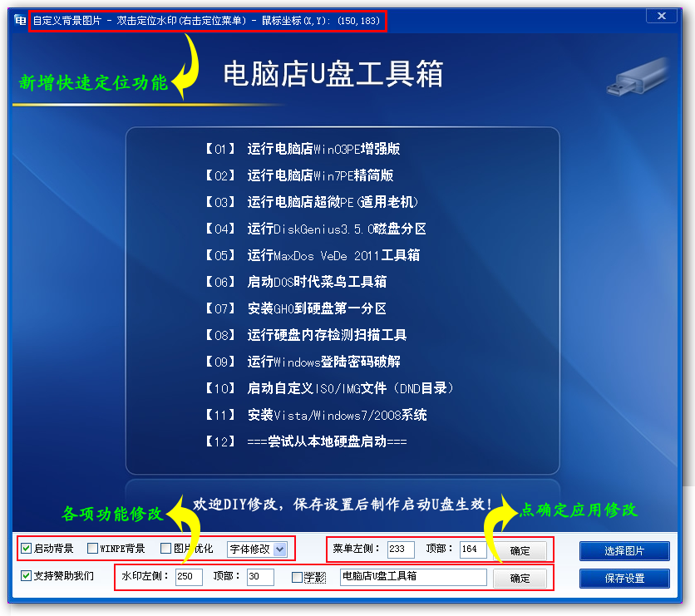695x616 pixels.
Task: Click the app icon in the title bar
Action: pyautogui.click(x=20, y=21)
